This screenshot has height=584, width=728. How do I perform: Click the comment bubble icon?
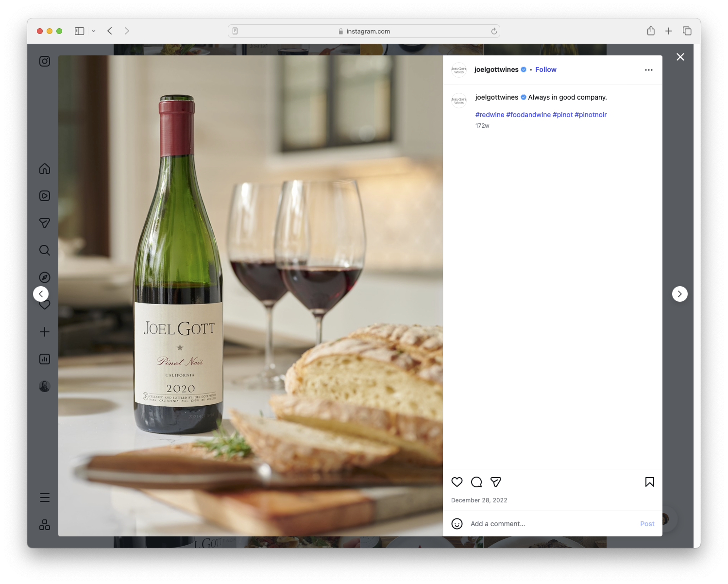click(x=476, y=482)
